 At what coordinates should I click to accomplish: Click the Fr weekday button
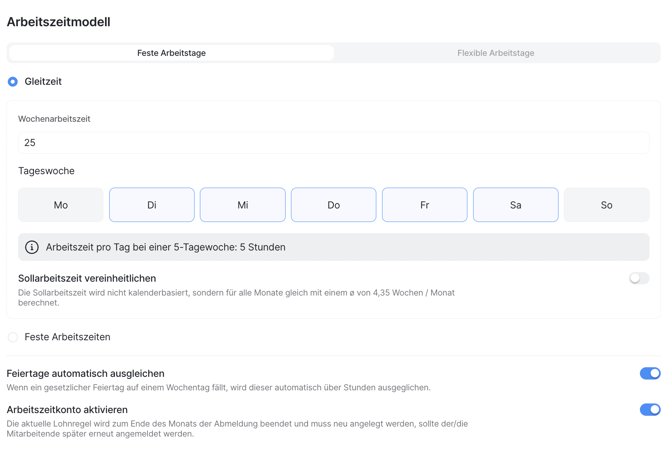click(425, 205)
